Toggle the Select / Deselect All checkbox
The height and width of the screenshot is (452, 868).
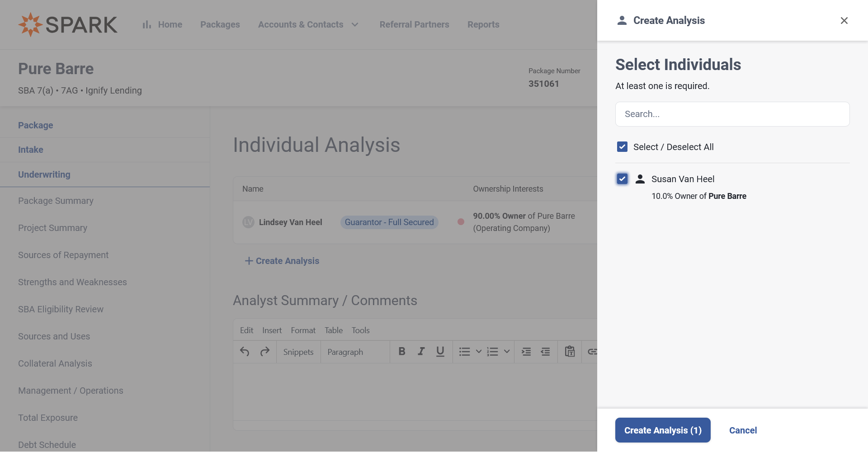(622, 147)
